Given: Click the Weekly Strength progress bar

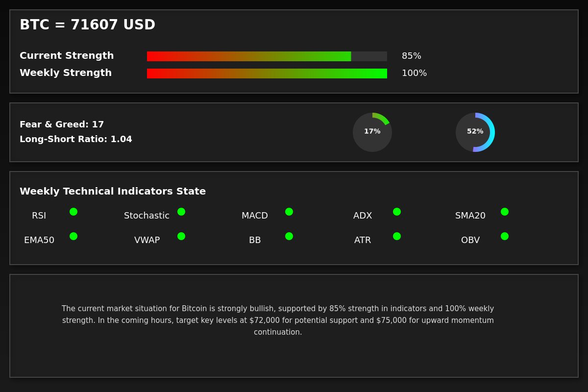Looking at the screenshot, I should 267,73.
